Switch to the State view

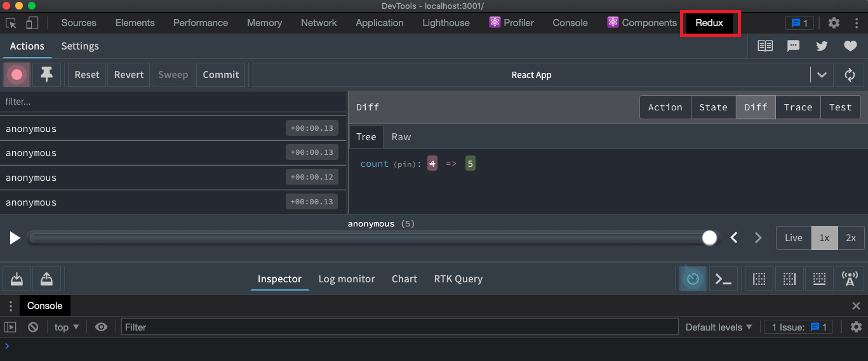[x=713, y=107]
